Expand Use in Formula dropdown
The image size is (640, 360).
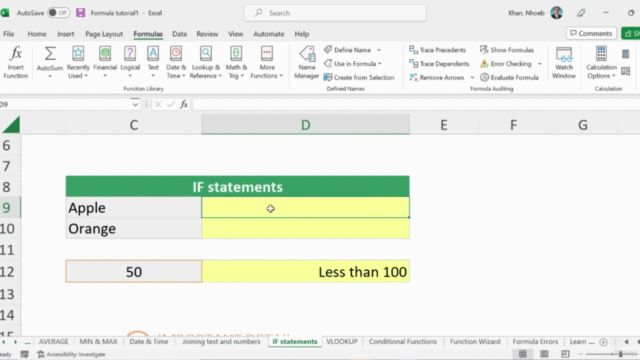(x=380, y=64)
